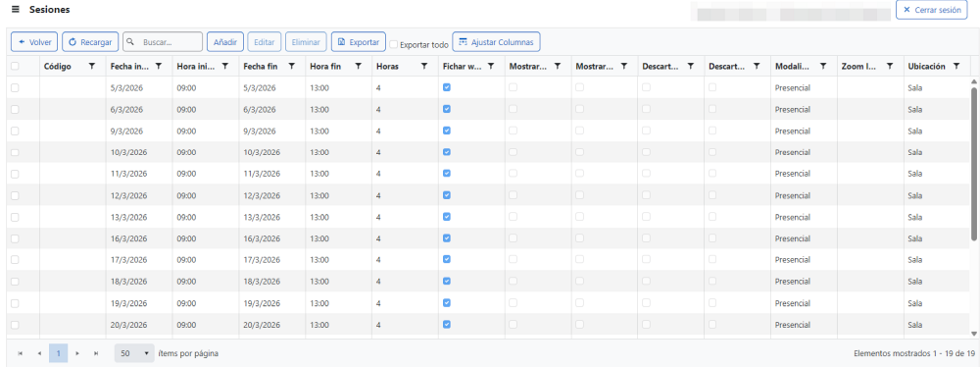Viewport: 980px width, 367px height.
Task: Open filter for Código column
Action: (92, 66)
